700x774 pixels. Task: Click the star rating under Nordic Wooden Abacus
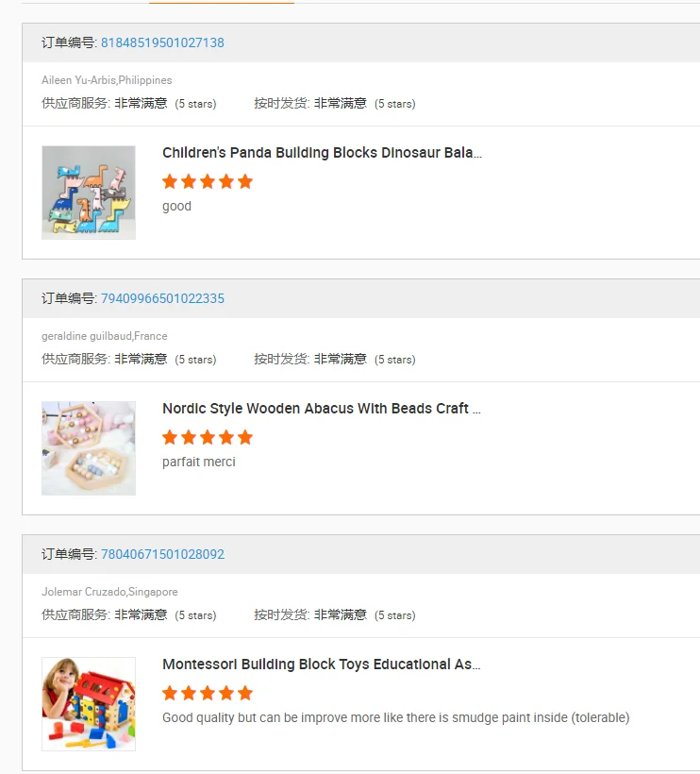click(208, 437)
